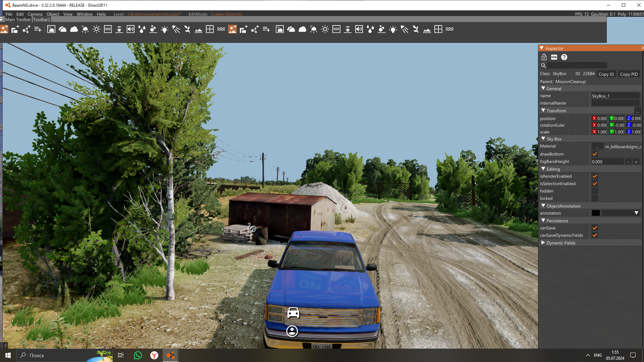Image resolution: width=644 pixels, height=362 pixels.
Task: Collapse the General section
Action: pos(543,88)
